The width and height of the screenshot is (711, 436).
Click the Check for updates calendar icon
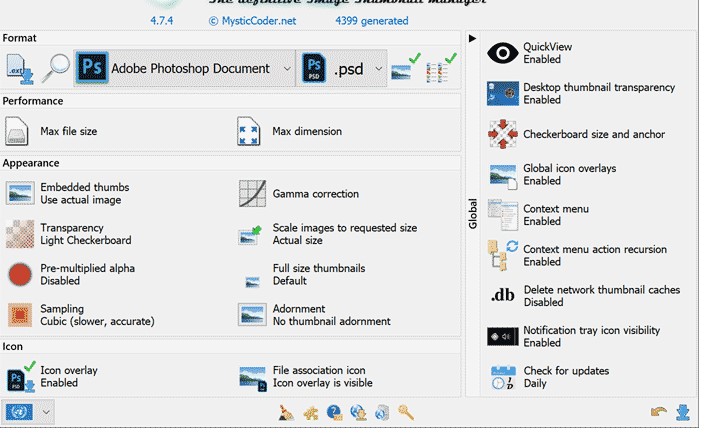click(x=503, y=377)
